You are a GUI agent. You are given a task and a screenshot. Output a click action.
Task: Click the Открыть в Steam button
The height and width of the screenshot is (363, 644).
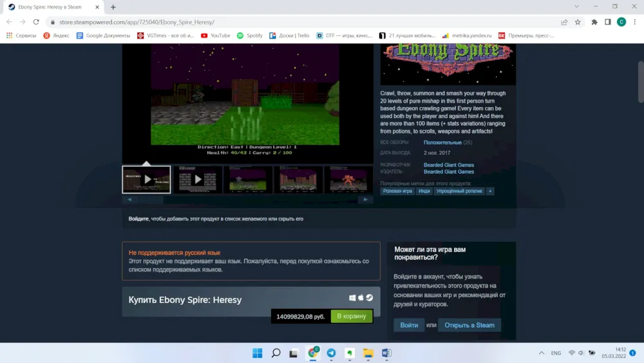[x=469, y=325]
